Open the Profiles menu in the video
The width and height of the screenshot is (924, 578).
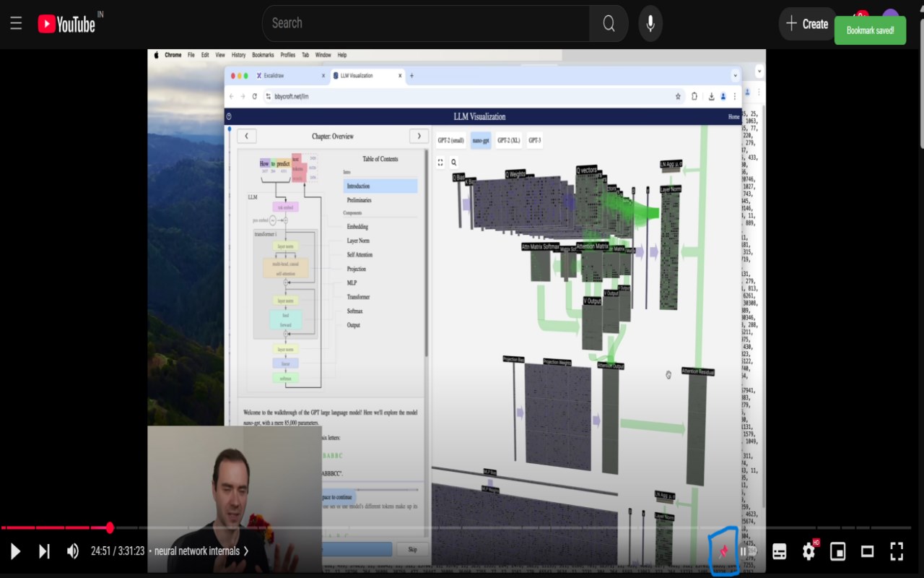(x=288, y=55)
